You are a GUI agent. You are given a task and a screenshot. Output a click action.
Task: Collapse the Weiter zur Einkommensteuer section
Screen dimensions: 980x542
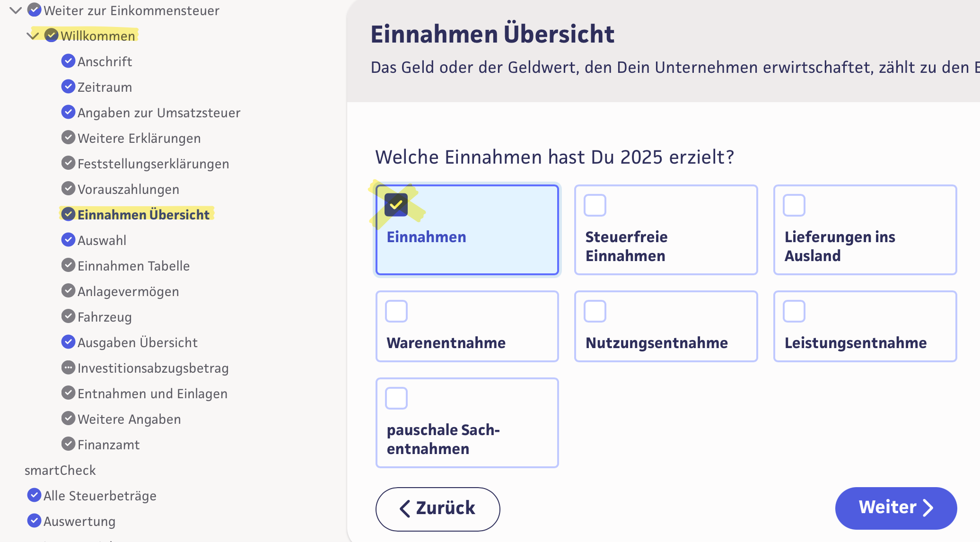(16, 10)
